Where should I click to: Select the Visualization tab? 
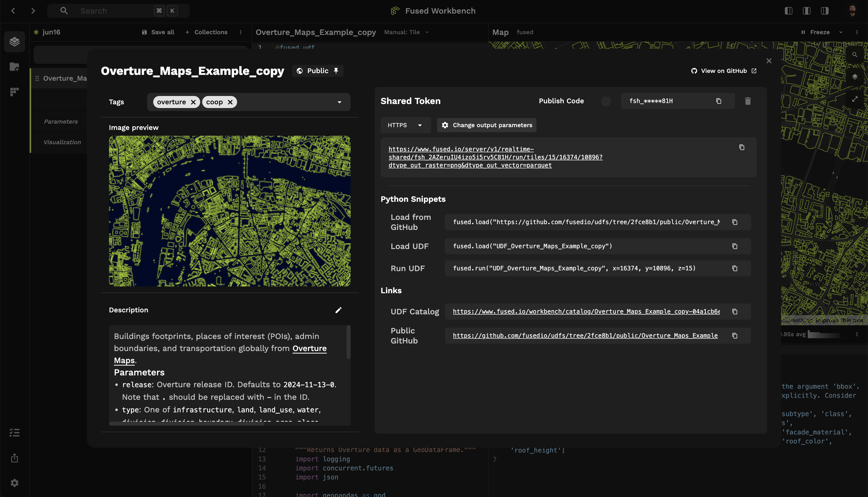(x=62, y=142)
